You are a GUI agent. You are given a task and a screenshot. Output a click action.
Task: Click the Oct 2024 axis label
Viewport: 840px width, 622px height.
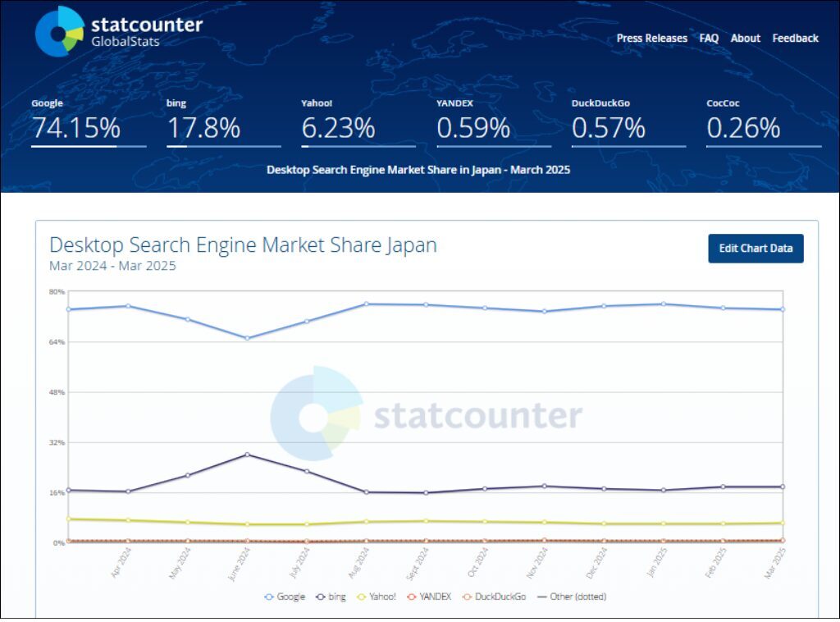(x=477, y=562)
